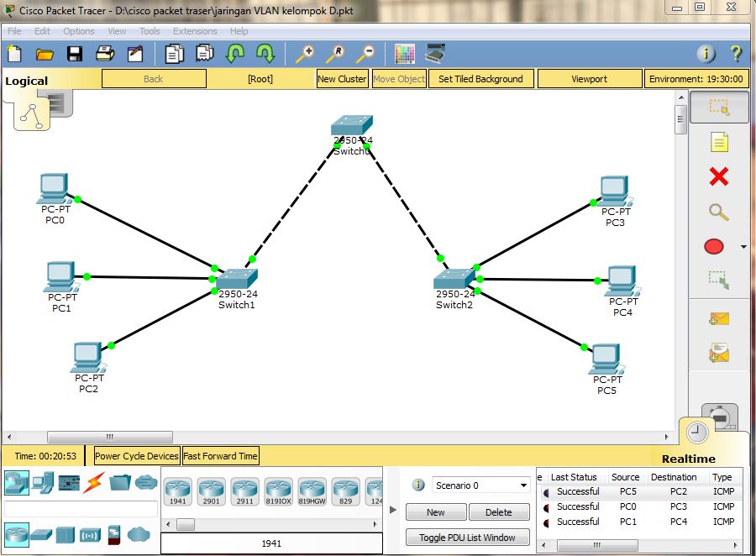Click the PC0 device
This screenshot has height=556, width=756.
(x=54, y=188)
